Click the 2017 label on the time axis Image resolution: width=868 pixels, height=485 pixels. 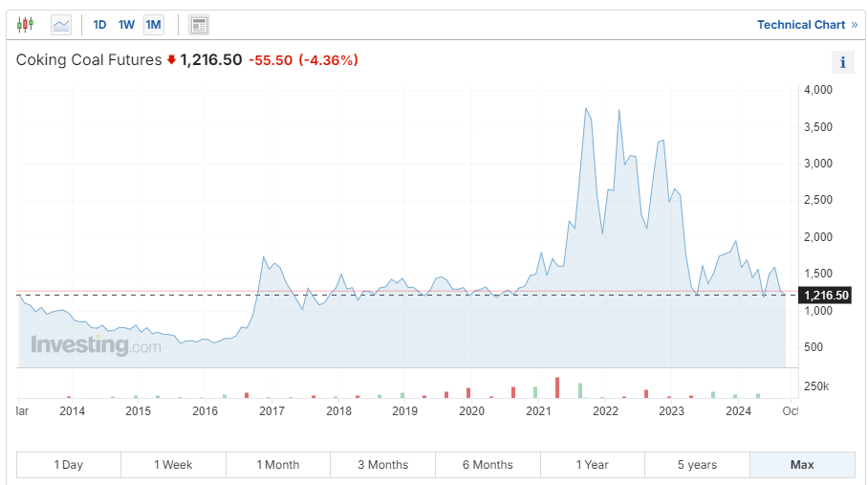click(271, 410)
